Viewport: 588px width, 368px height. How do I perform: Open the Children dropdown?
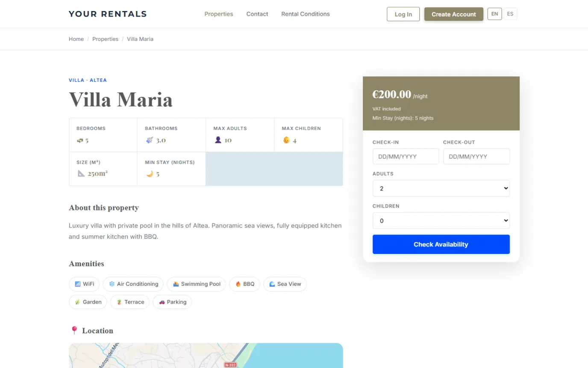[441, 221]
